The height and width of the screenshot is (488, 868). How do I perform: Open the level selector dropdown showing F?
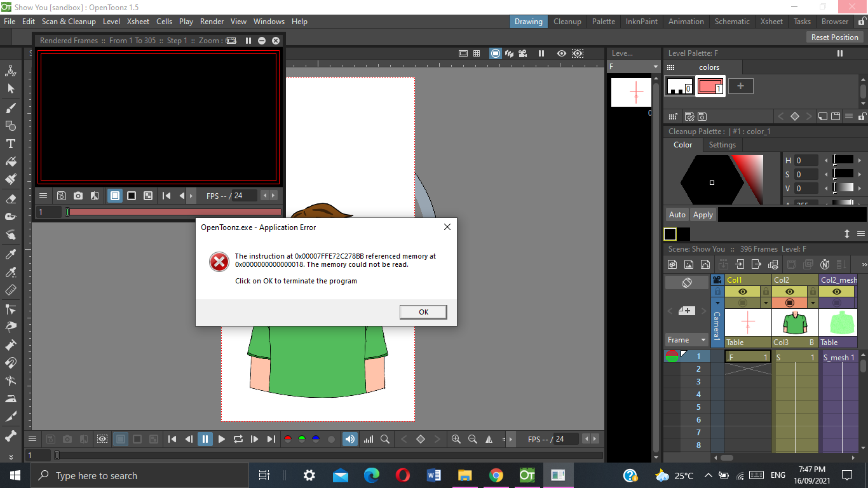(634, 65)
